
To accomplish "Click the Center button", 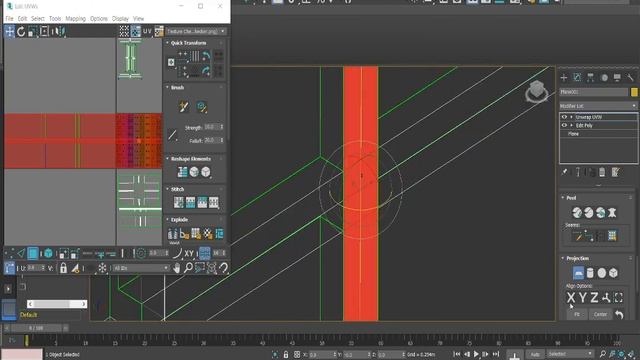I will coord(600,314).
